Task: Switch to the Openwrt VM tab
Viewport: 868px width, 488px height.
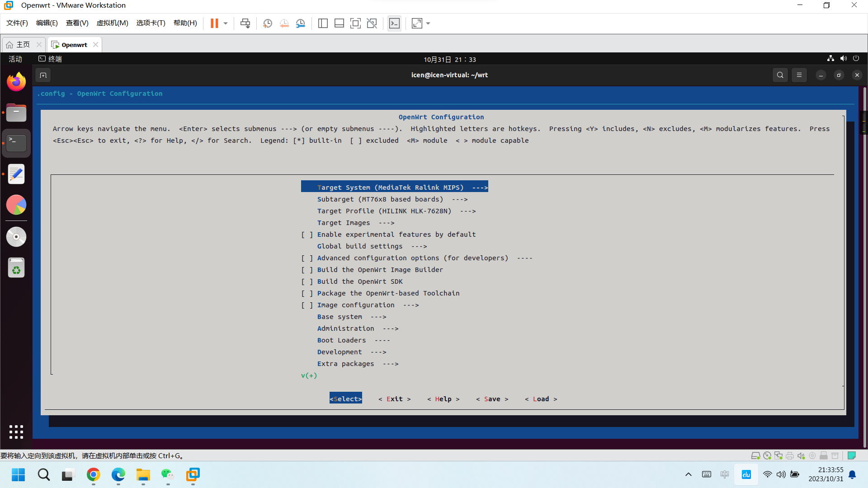Action: point(75,45)
